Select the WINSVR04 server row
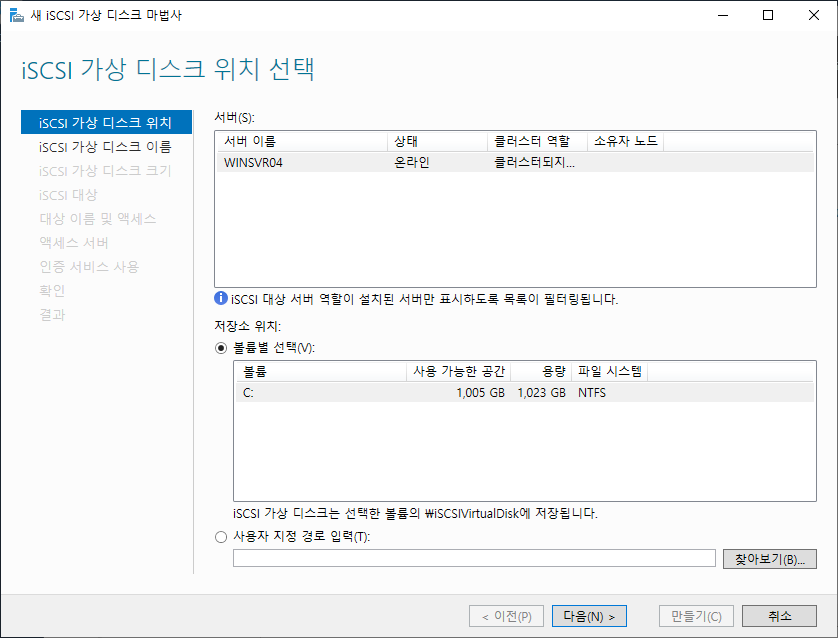The width and height of the screenshot is (838, 638). click(515, 162)
